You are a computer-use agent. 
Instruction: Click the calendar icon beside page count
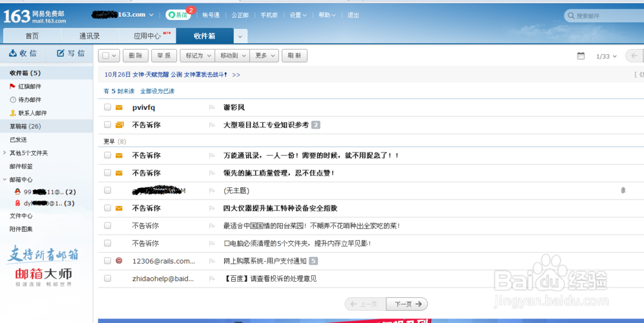click(581, 56)
